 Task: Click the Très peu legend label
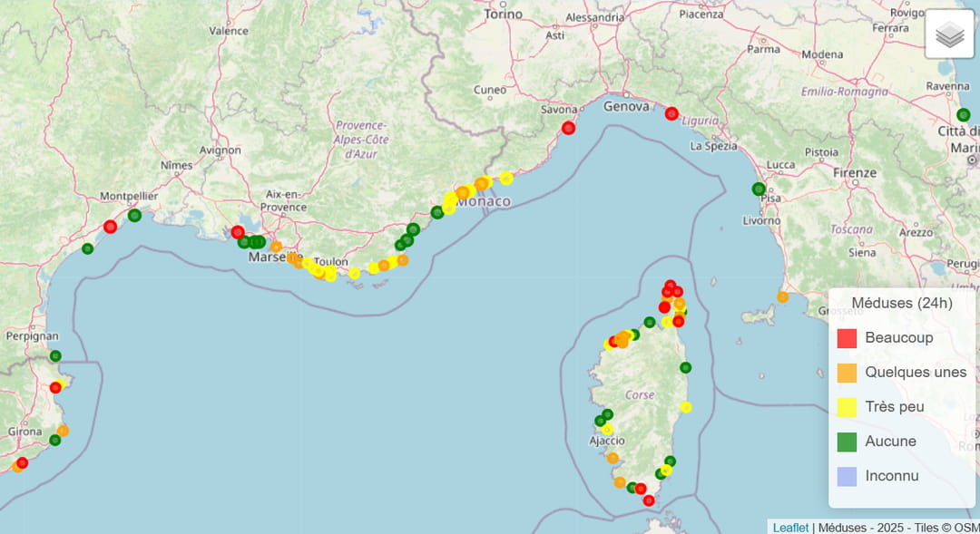click(895, 407)
